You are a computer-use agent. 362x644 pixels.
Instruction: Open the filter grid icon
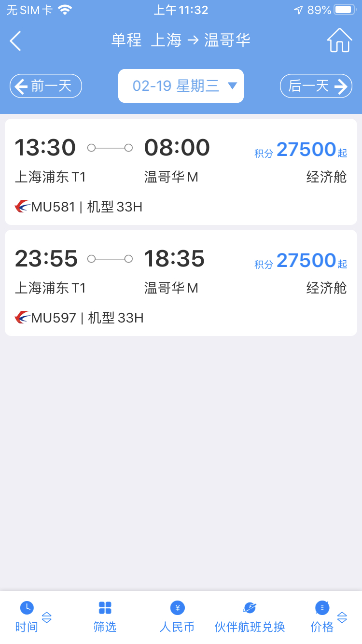pos(105,607)
